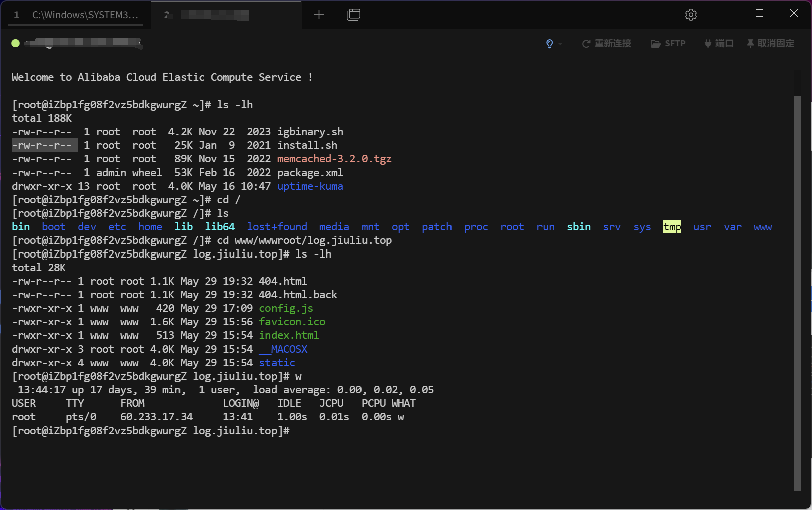Click the lib64 directory name
This screenshot has width=812, height=510.
click(220, 227)
